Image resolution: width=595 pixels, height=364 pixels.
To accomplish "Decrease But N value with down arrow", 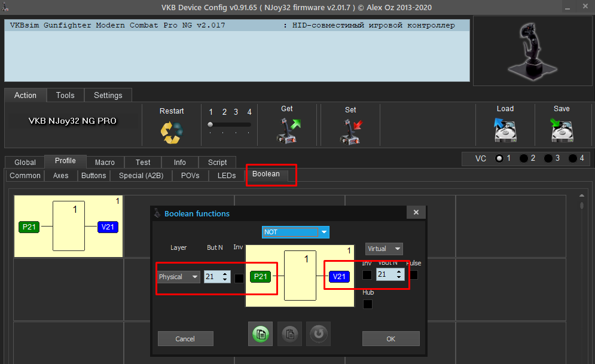I will point(225,280).
